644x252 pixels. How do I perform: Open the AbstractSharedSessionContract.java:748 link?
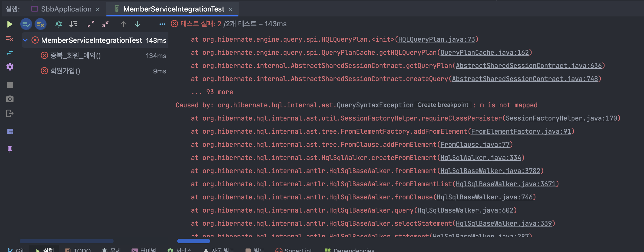pos(525,79)
